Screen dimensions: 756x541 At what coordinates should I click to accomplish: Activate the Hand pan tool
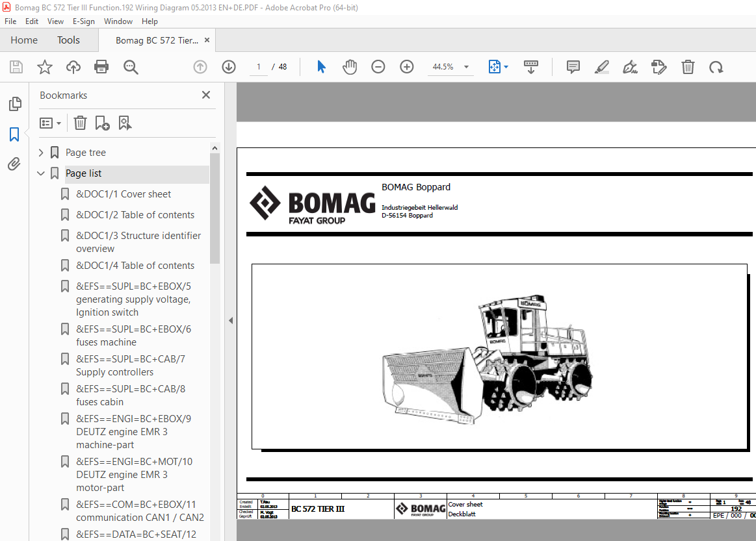(350, 67)
